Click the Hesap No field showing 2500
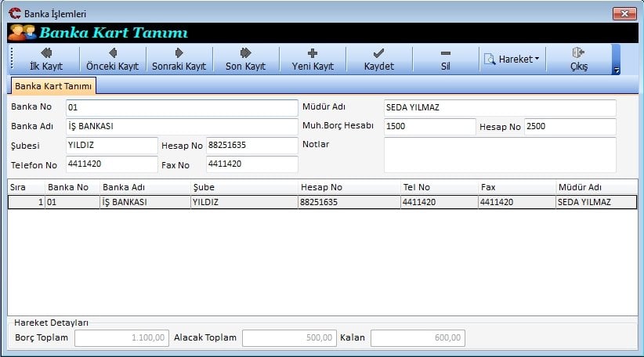 [570, 126]
